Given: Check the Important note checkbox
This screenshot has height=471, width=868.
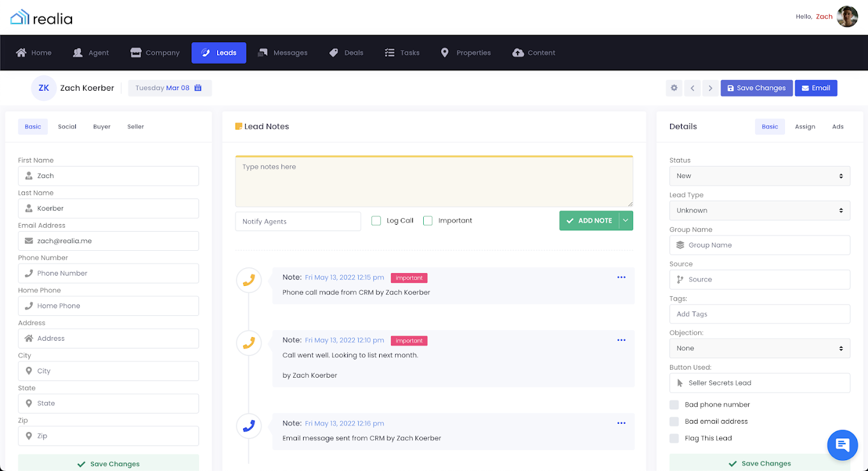Looking at the screenshot, I should 428,221.
